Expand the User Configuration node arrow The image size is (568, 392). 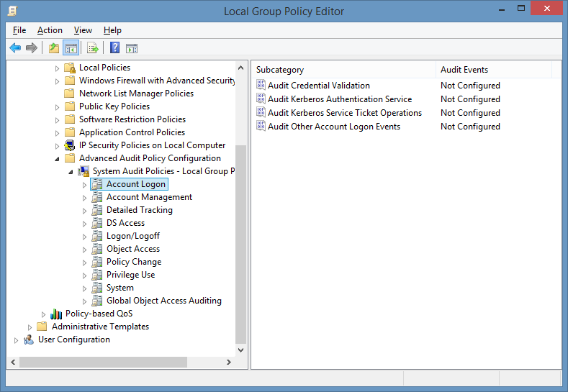click(16, 341)
